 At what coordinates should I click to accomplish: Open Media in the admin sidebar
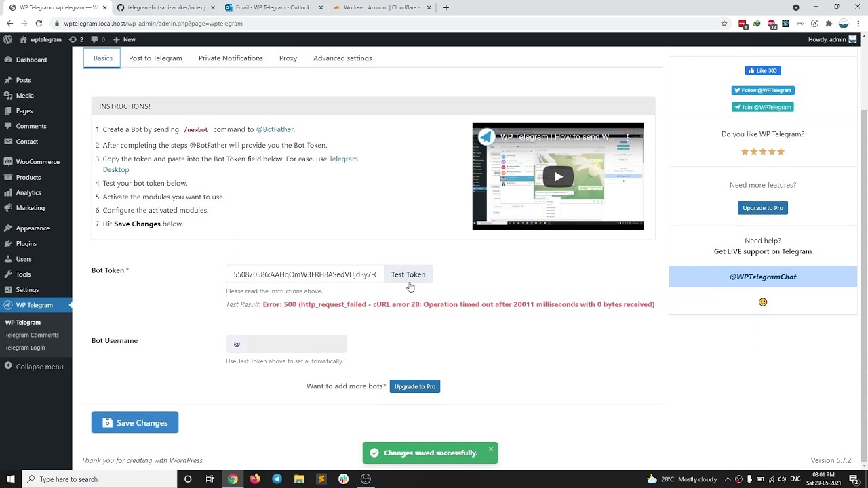24,96
